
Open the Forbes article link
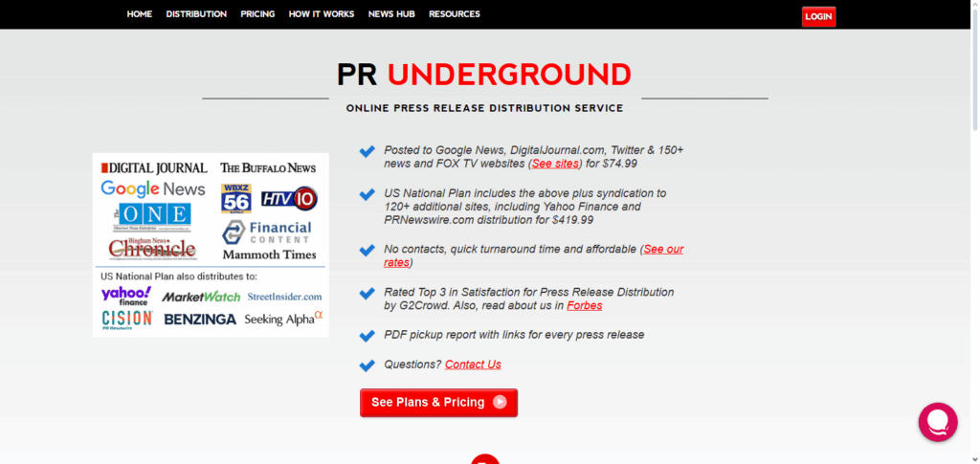point(585,305)
